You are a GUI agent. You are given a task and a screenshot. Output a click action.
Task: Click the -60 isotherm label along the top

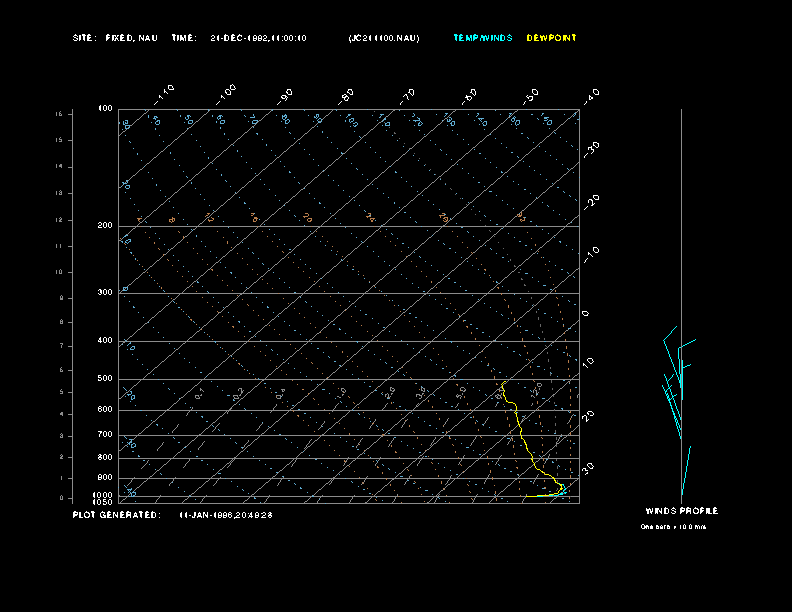(469, 96)
